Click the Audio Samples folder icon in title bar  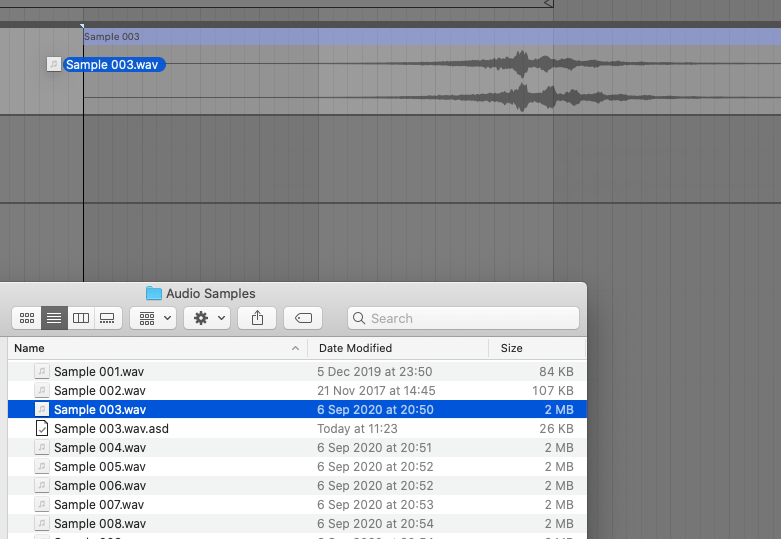click(x=154, y=293)
